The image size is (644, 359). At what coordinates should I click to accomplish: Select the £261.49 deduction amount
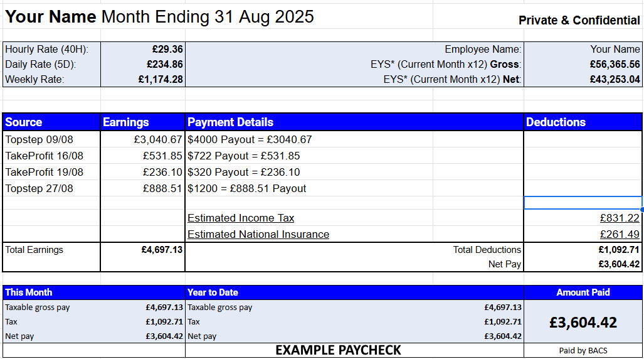pos(619,234)
